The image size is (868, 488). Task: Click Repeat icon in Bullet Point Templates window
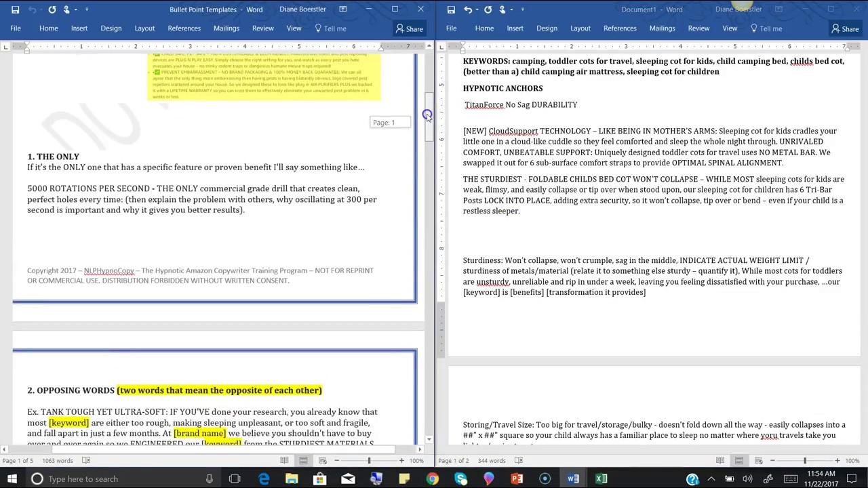tap(52, 9)
